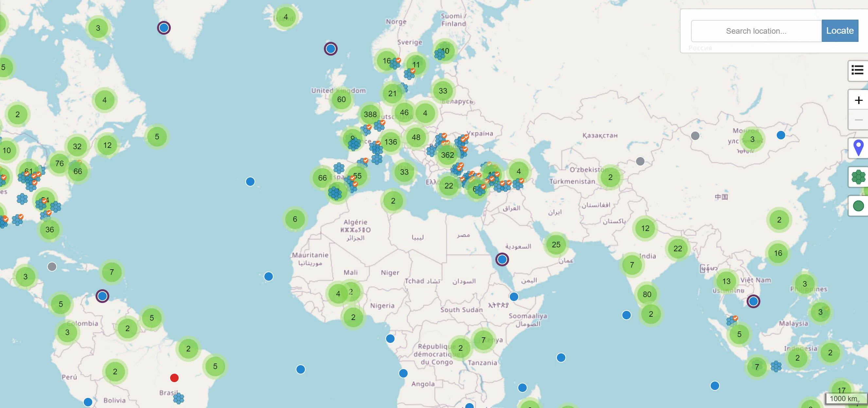Open the 60 cluster over United Kingdom
The height and width of the screenshot is (408, 868).
coord(341,99)
